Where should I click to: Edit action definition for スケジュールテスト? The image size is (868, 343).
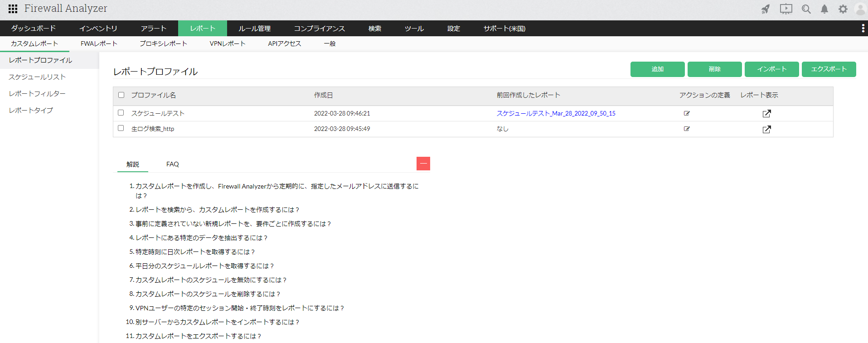pyautogui.click(x=687, y=113)
